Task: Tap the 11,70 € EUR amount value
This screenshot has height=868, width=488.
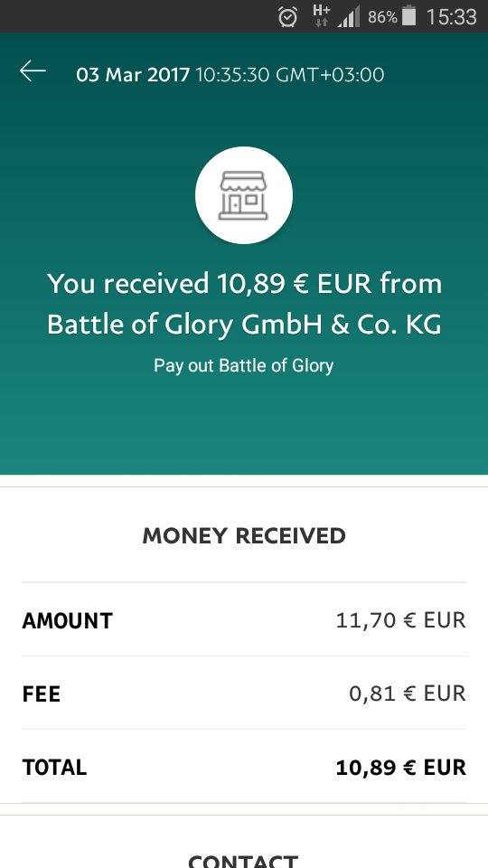Action: pos(400,620)
